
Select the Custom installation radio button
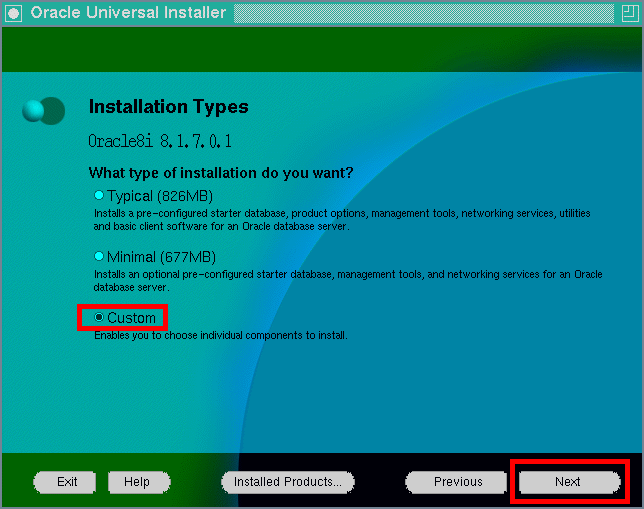point(99,318)
